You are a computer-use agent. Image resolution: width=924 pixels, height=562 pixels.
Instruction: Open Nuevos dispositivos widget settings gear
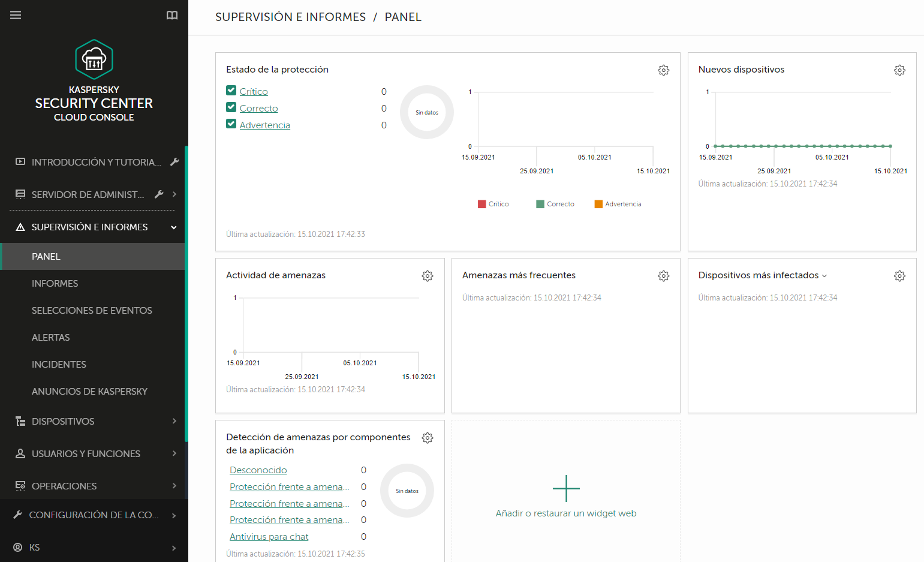[x=899, y=70]
